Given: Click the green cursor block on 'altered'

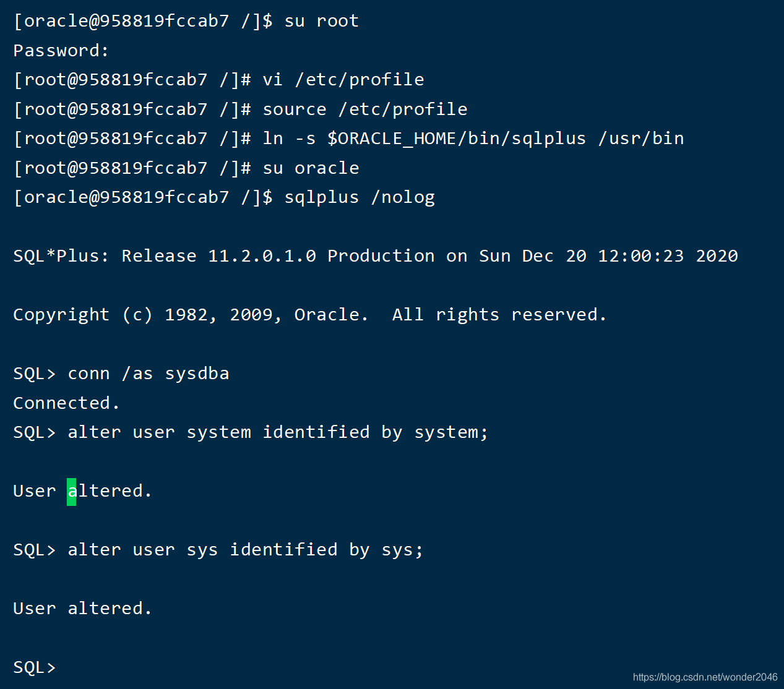Looking at the screenshot, I should click(x=71, y=492).
